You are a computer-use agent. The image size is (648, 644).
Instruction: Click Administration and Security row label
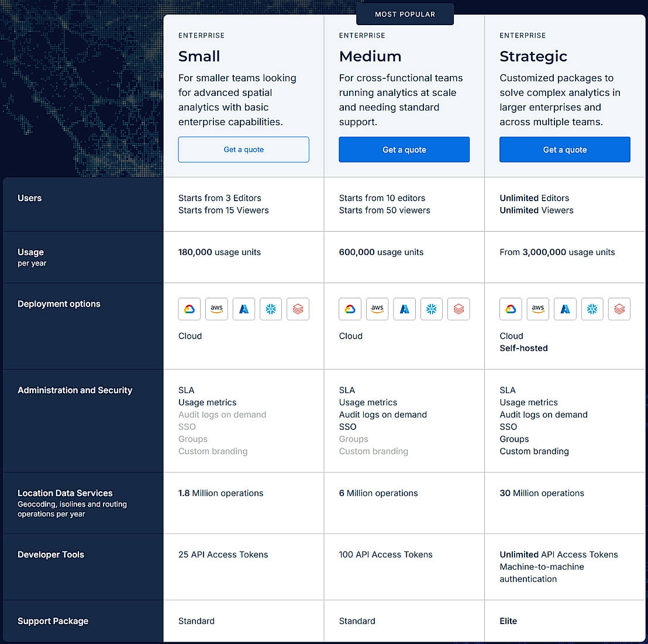[75, 390]
